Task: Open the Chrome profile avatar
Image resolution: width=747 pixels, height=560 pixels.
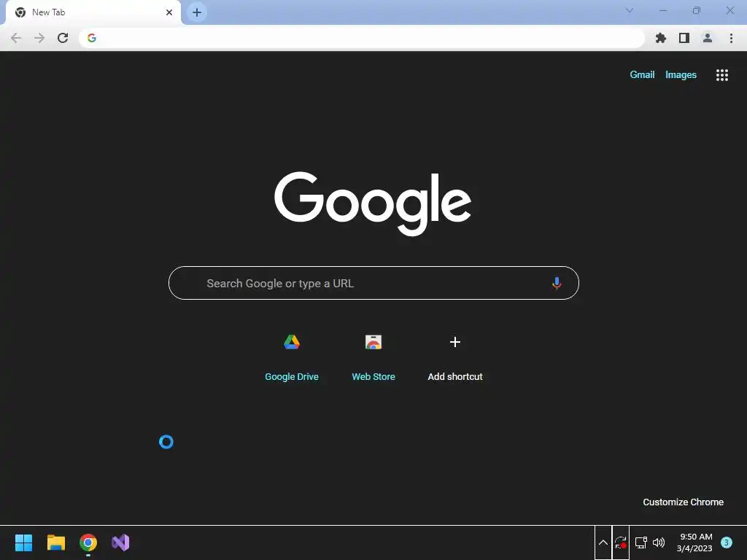Action: 708,38
